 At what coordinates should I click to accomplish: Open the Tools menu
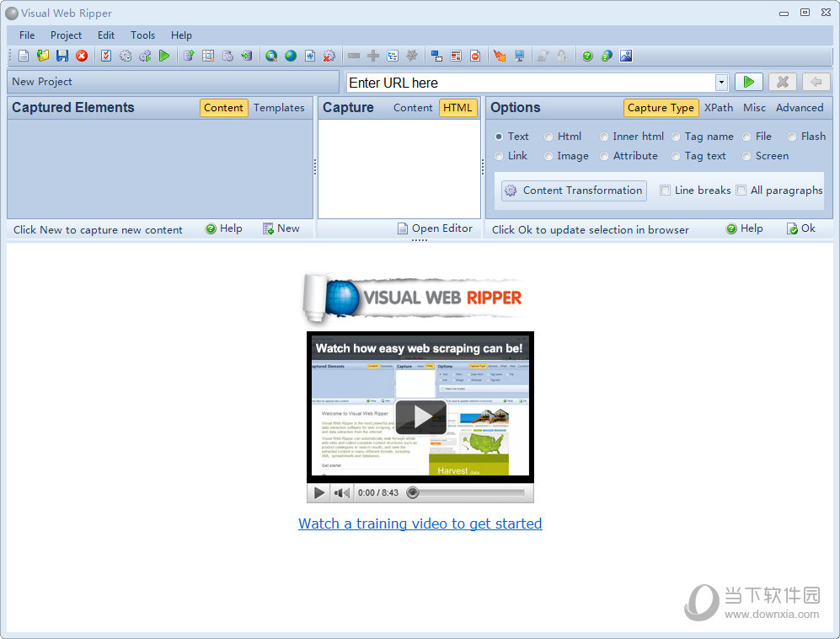pos(142,35)
